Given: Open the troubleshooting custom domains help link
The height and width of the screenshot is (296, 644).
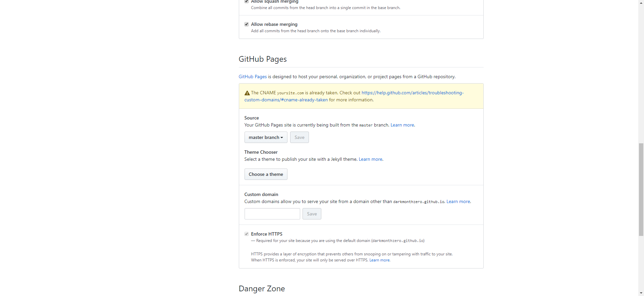Looking at the screenshot, I should 354,96.
